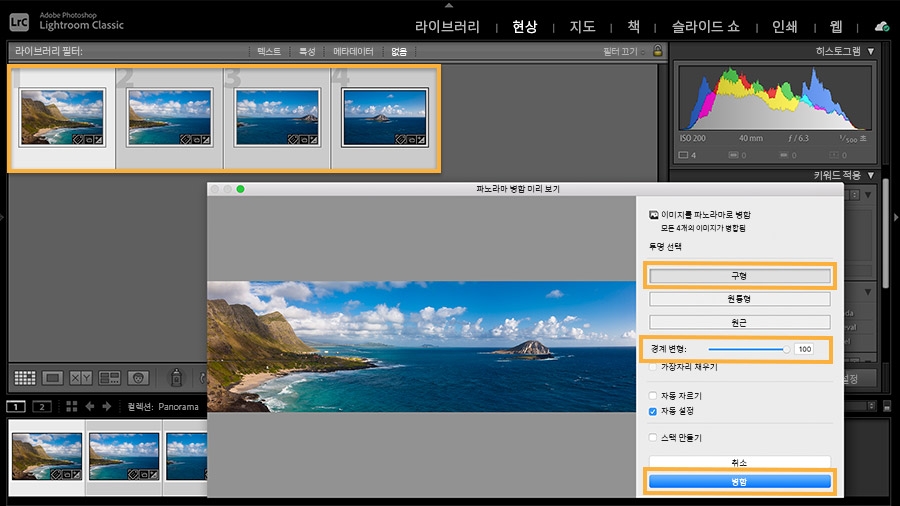The image size is (900, 506).
Task: Go back with the left arrow
Action: coord(90,406)
